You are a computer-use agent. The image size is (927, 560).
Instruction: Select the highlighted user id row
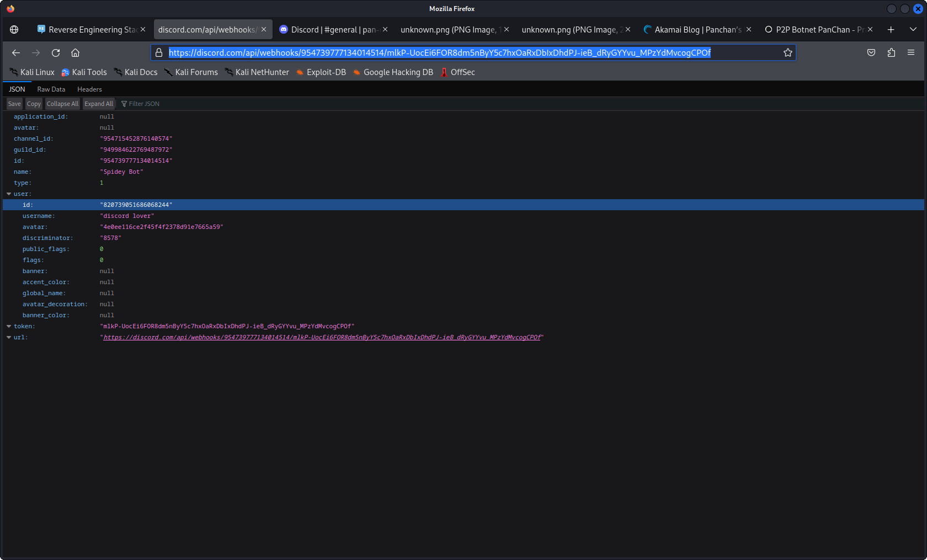point(464,205)
